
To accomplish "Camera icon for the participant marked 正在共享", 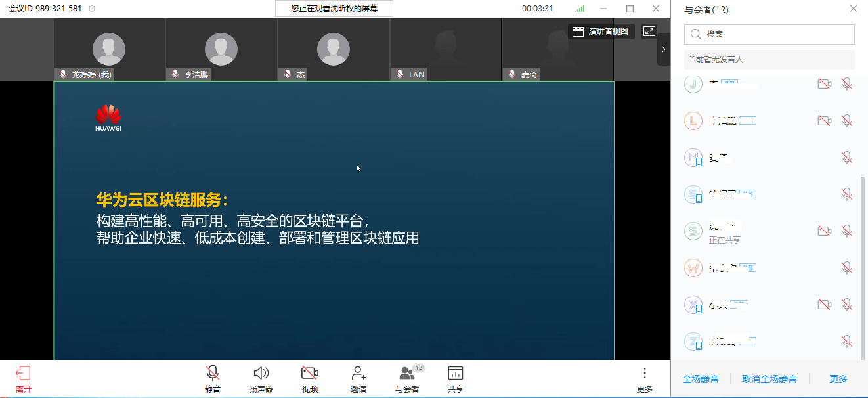I will (824, 231).
